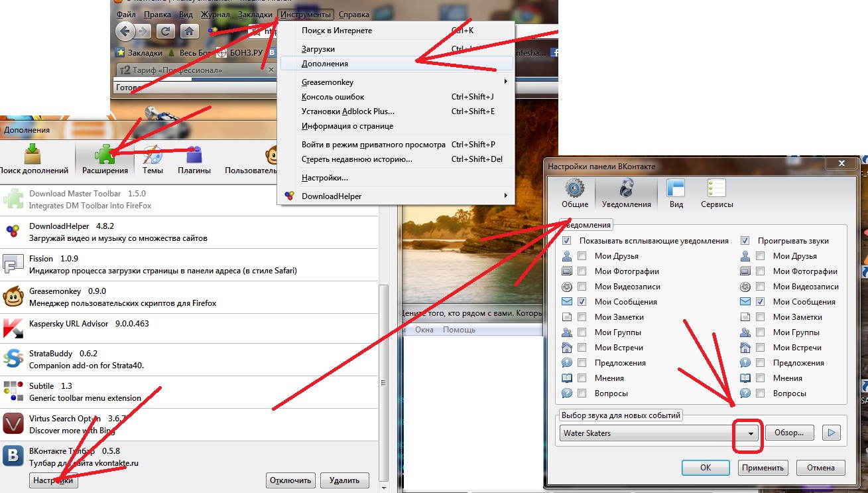Open the Firefox home page button

pyautogui.click(x=189, y=31)
